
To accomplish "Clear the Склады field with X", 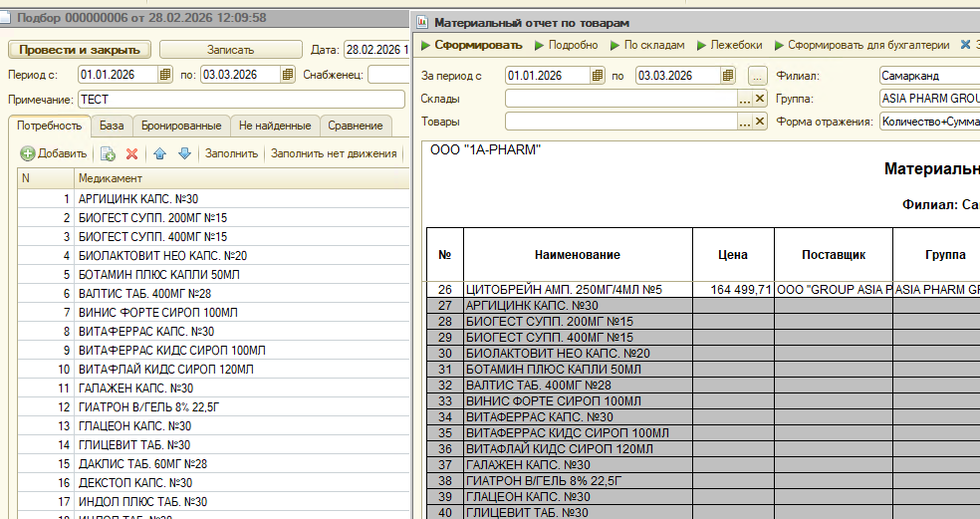I will pyautogui.click(x=759, y=99).
